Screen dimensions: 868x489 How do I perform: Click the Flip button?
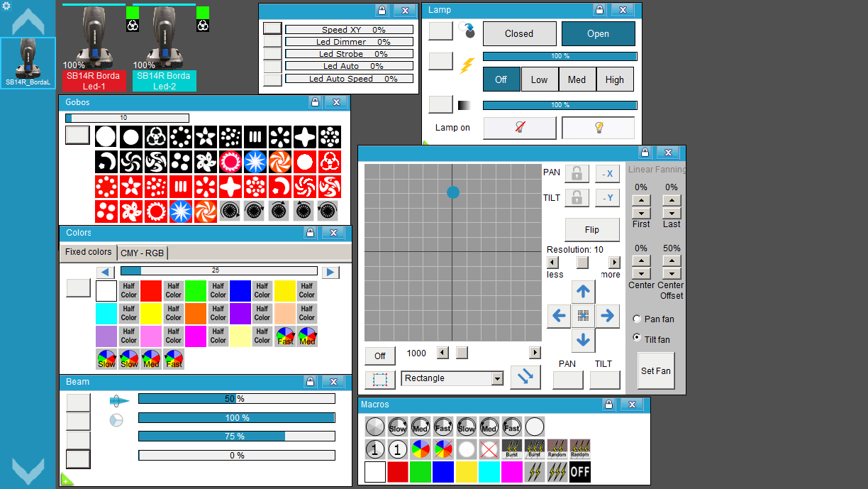[x=592, y=230]
